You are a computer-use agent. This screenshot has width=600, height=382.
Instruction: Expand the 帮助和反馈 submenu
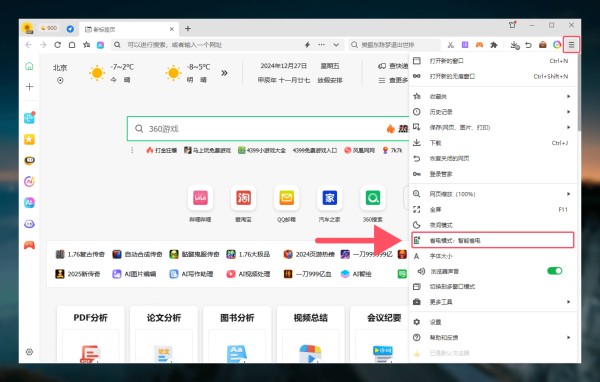(493, 337)
